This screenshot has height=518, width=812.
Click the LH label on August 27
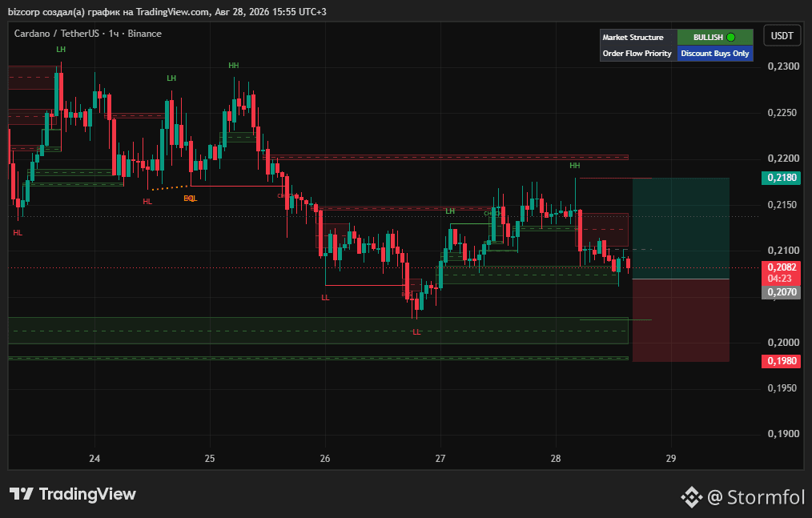[450, 211]
